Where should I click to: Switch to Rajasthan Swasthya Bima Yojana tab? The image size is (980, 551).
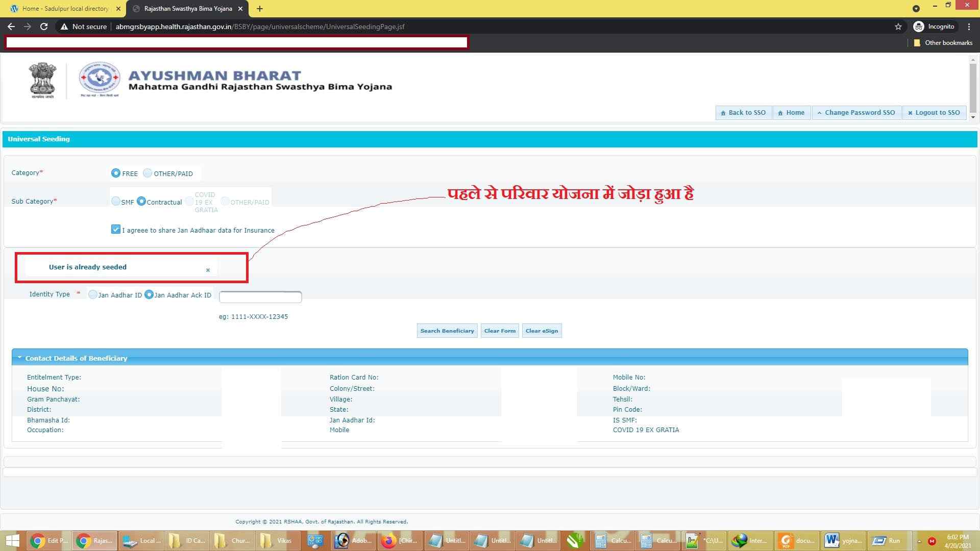pos(187,9)
